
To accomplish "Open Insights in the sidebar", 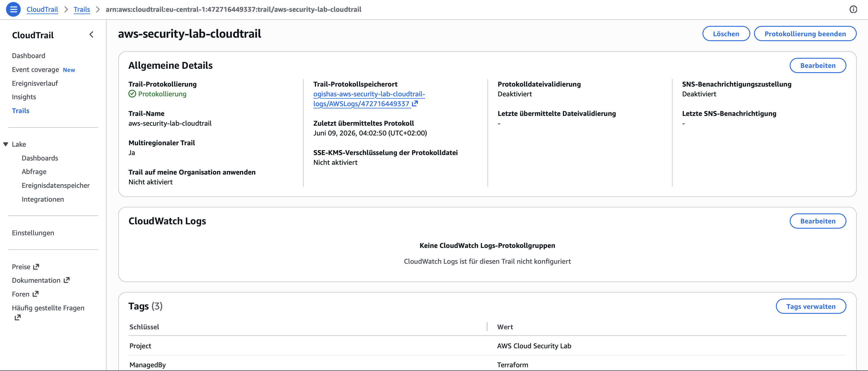I will pyautogui.click(x=24, y=97).
